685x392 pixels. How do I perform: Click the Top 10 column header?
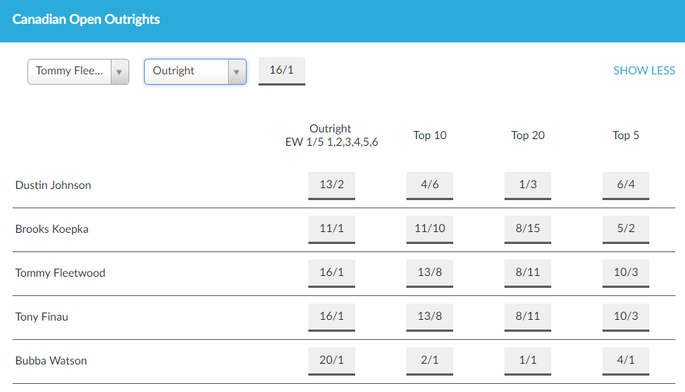[430, 135]
